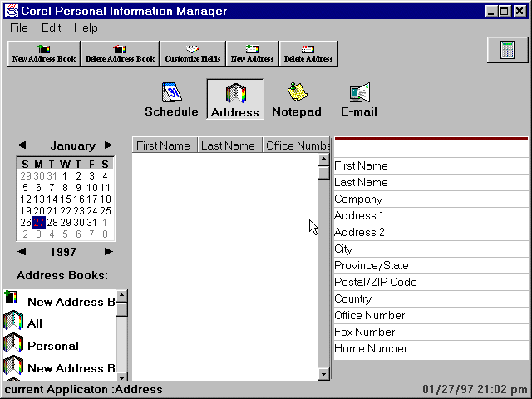Minimize the Corel Personal Information Manager window
Viewport: 532px width, 399px height.
point(491,11)
